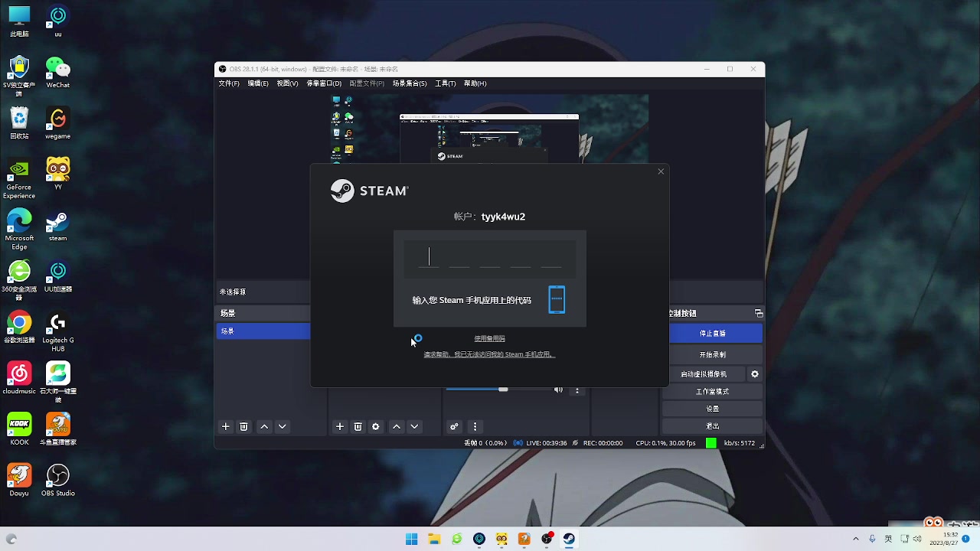
Task: Move scene up with the up arrow in Scenes panel
Action: (x=264, y=426)
